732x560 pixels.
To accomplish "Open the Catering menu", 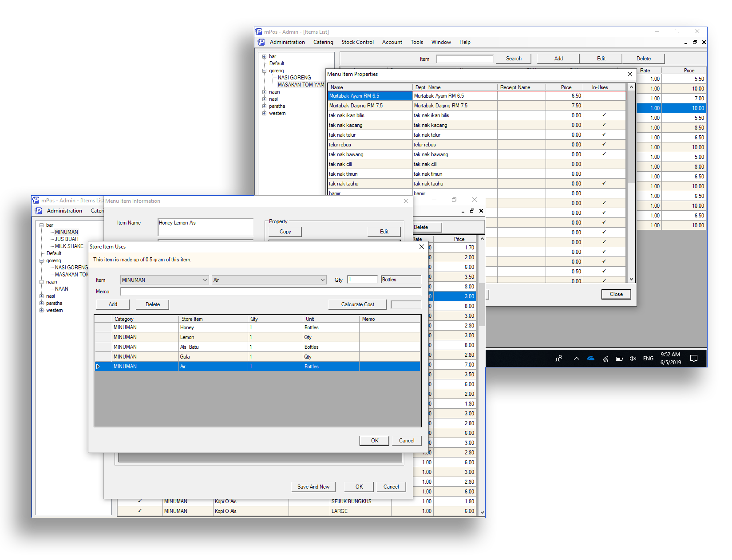I will [x=323, y=42].
